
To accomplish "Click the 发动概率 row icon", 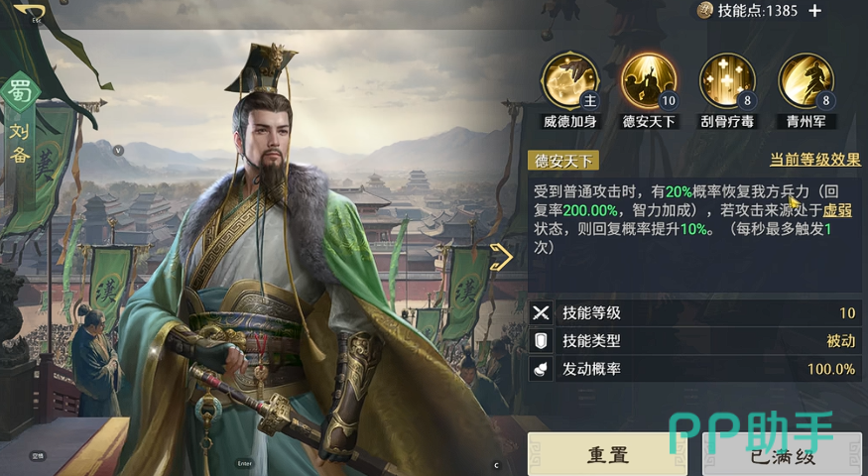I will (x=541, y=369).
